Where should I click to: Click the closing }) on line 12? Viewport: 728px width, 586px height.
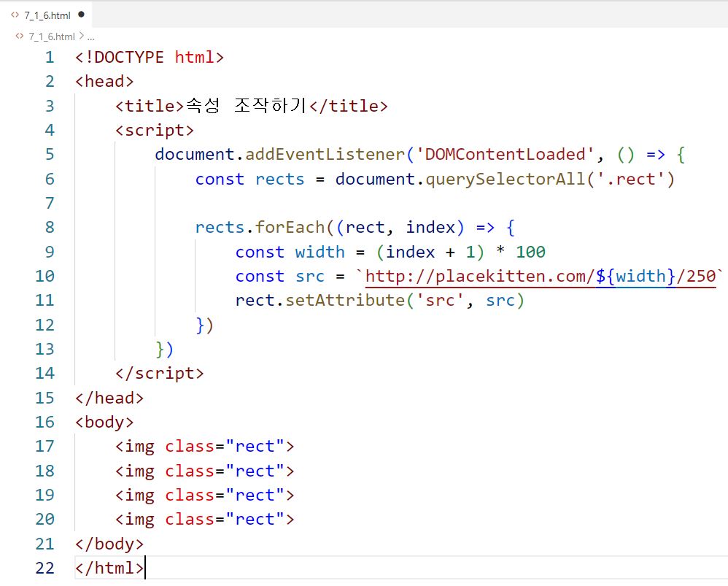(204, 325)
